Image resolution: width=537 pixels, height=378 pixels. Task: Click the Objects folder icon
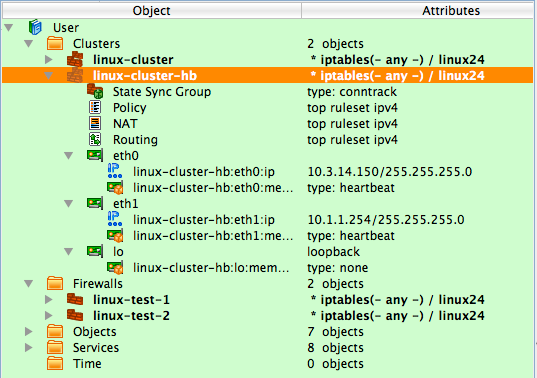click(x=55, y=331)
